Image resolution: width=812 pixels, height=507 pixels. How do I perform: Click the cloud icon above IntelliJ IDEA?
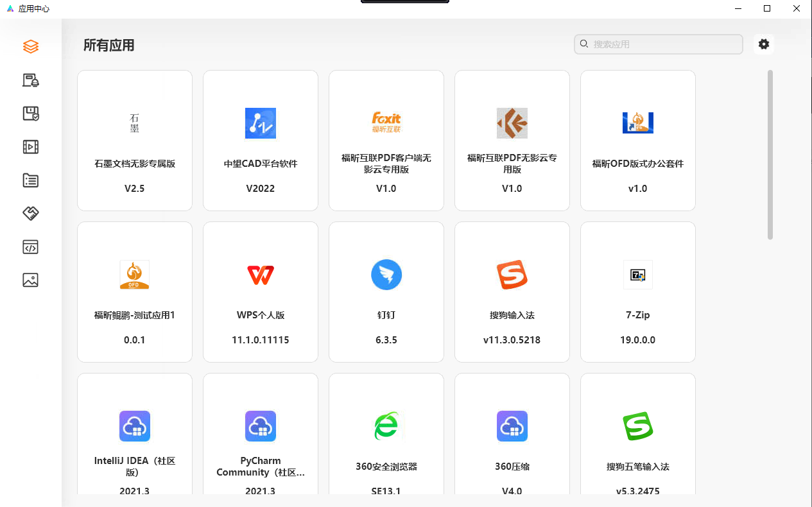(x=135, y=426)
